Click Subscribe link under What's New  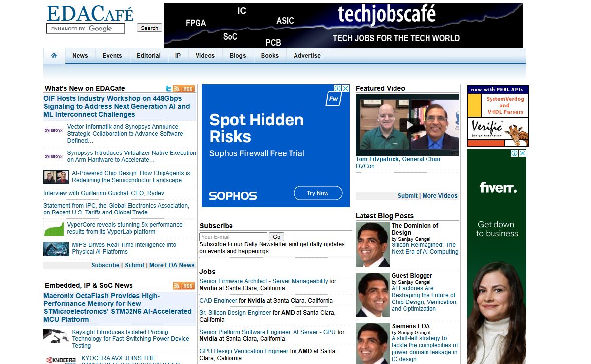[x=105, y=265]
